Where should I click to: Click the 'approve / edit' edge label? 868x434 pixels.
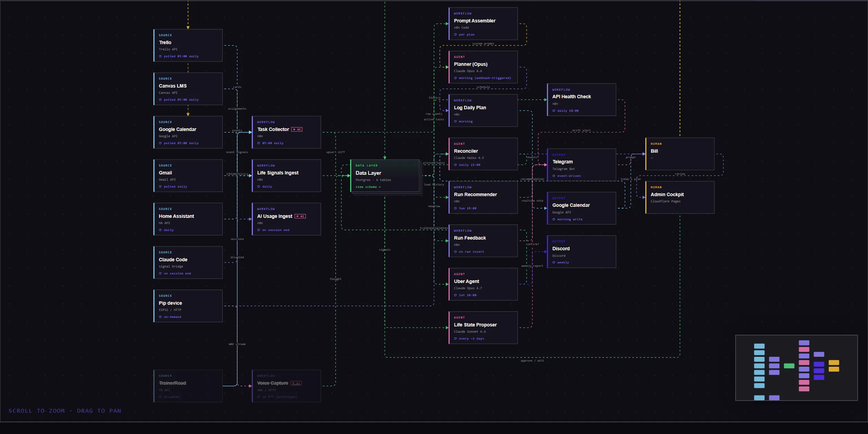coord(532,361)
